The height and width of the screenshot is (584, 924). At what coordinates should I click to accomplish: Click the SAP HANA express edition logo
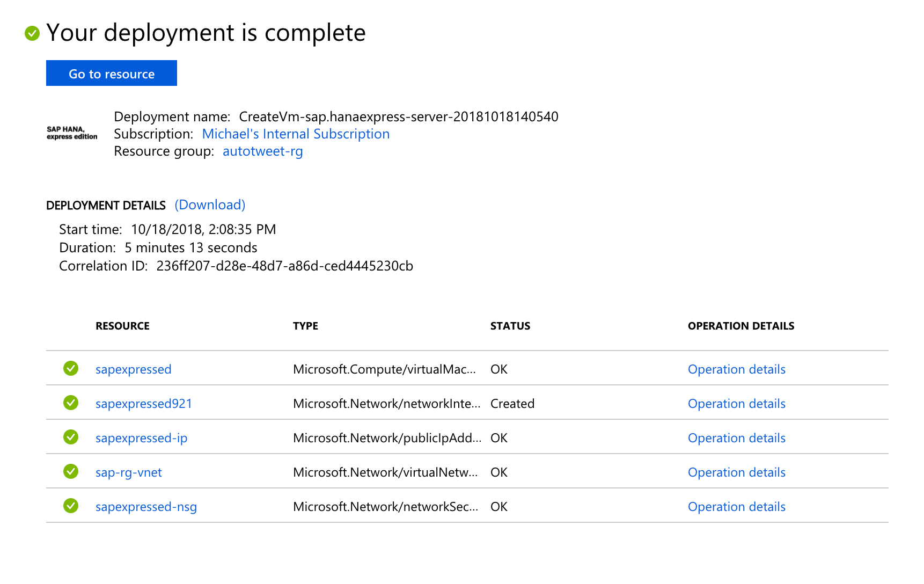(72, 133)
